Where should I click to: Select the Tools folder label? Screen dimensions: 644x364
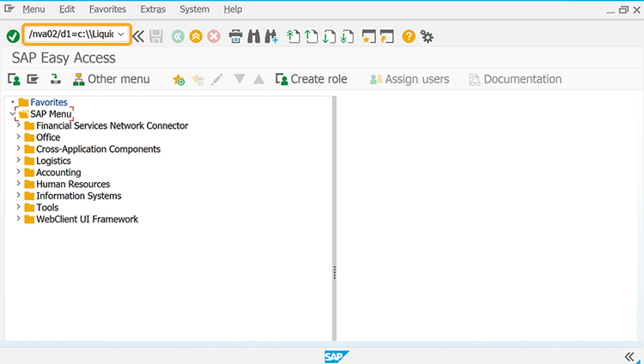click(47, 208)
